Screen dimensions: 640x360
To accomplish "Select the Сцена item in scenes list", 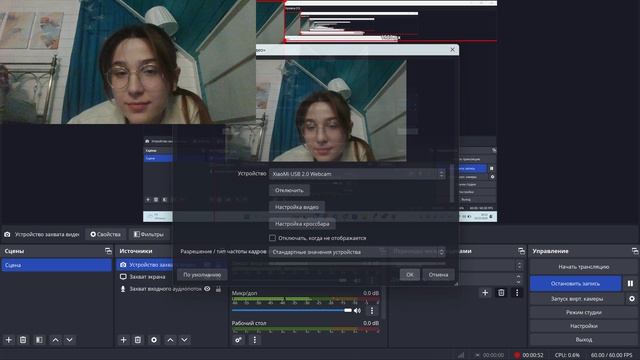I will tap(57, 265).
